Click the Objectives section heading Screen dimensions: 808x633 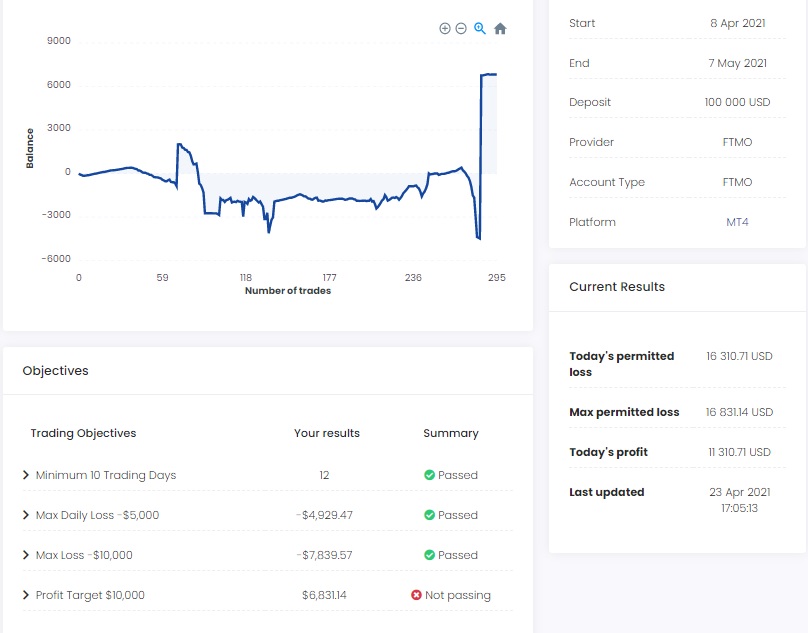[55, 371]
